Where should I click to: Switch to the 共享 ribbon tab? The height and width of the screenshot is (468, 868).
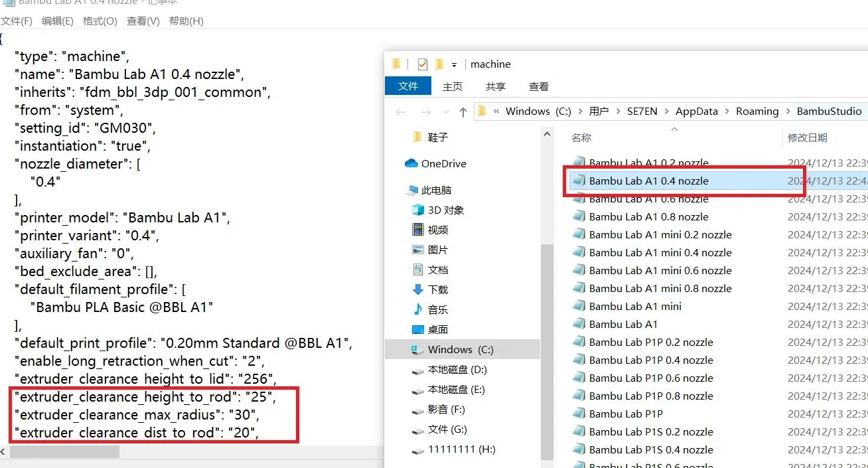(x=496, y=86)
